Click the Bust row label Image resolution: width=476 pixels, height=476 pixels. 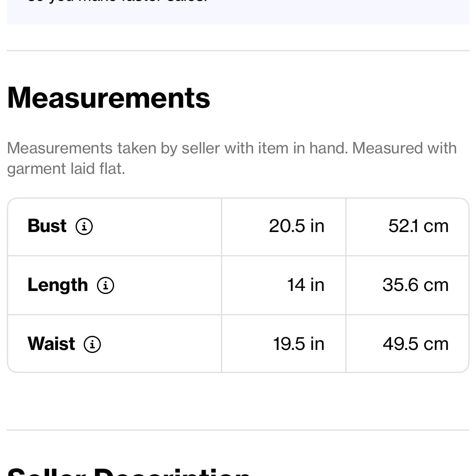pyautogui.click(x=47, y=226)
